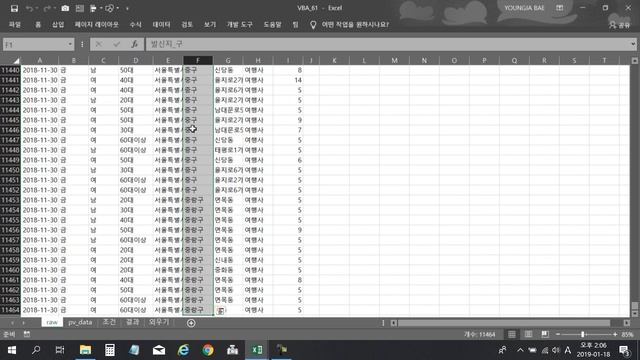Image resolution: width=640 pixels, height=360 pixels.
Task: Switch to the 외우기 sheet tab
Action: pos(159,322)
